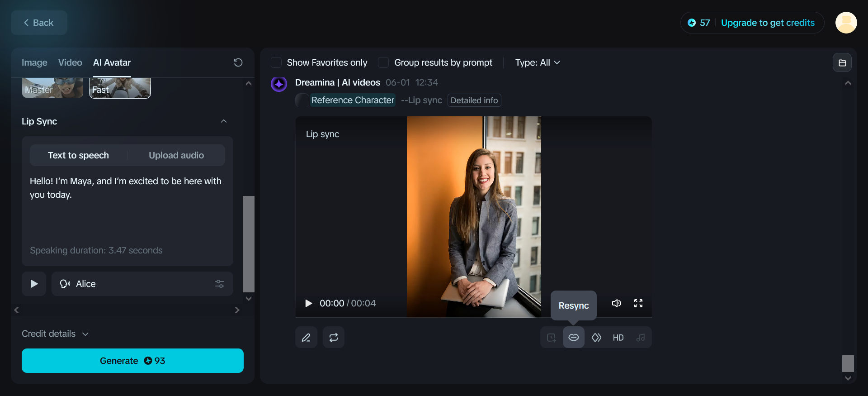Viewport: 868px width, 396px height.
Task: Click the HD upscale button
Action: (x=618, y=338)
